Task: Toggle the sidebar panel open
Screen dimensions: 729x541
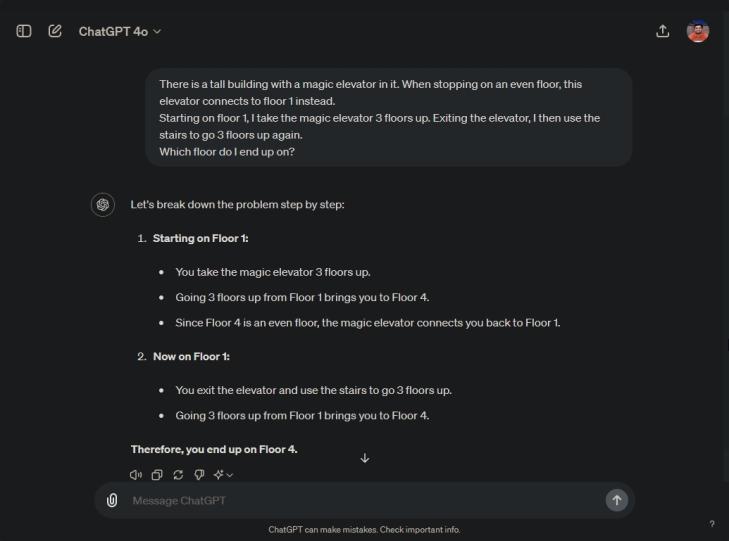Action: click(x=24, y=31)
